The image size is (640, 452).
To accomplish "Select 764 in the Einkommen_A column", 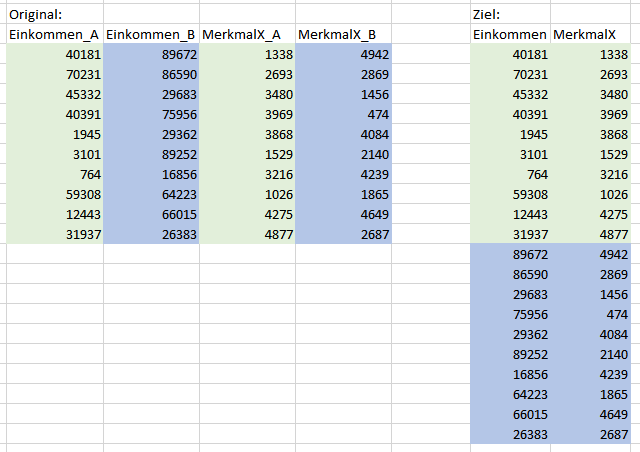I will (x=55, y=174).
